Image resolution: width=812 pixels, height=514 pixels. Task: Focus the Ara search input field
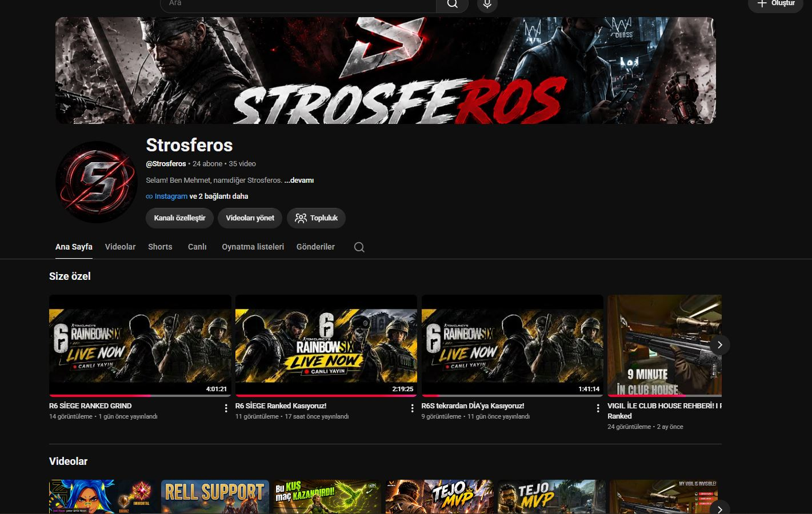coord(298,4)
